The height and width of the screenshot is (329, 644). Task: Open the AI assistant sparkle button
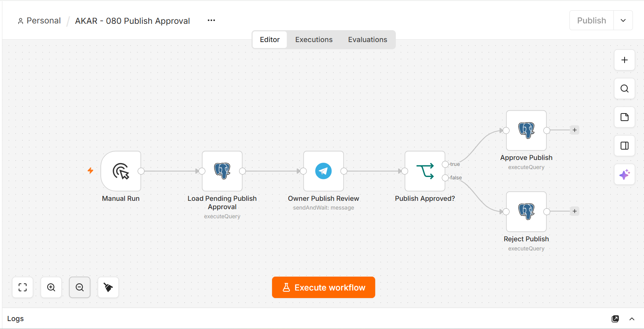[625, 174]
